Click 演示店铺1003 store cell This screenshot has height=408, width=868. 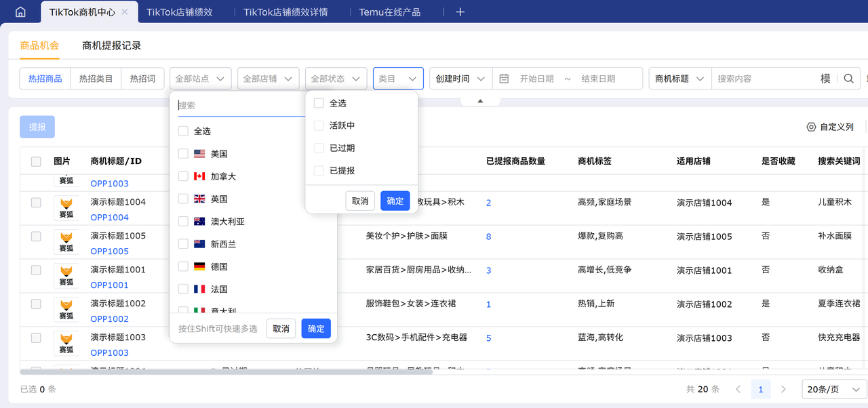[x=705, y=338]
